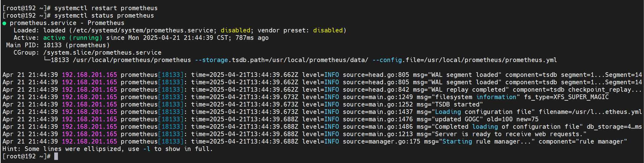Click the 'source=manager.go:175' text

coord(381,141)
